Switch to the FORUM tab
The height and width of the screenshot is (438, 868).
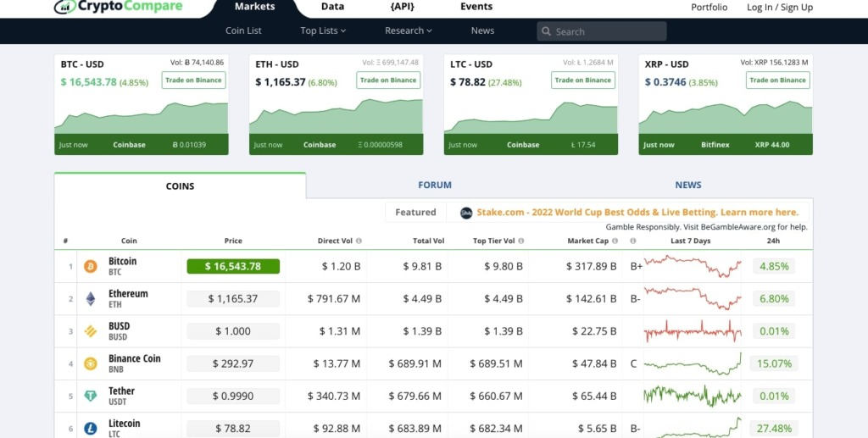click(435, 186)
